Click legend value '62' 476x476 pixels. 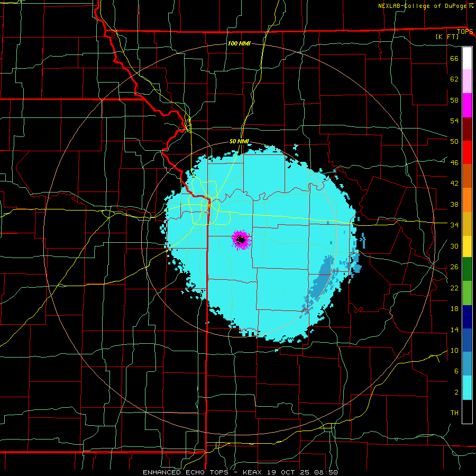[454, 79]
